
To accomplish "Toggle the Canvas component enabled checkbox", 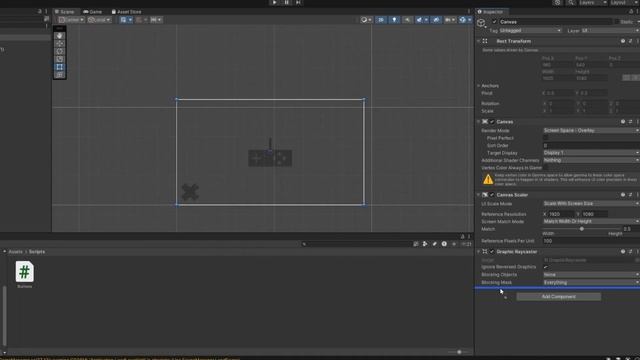I will (492, 122).
